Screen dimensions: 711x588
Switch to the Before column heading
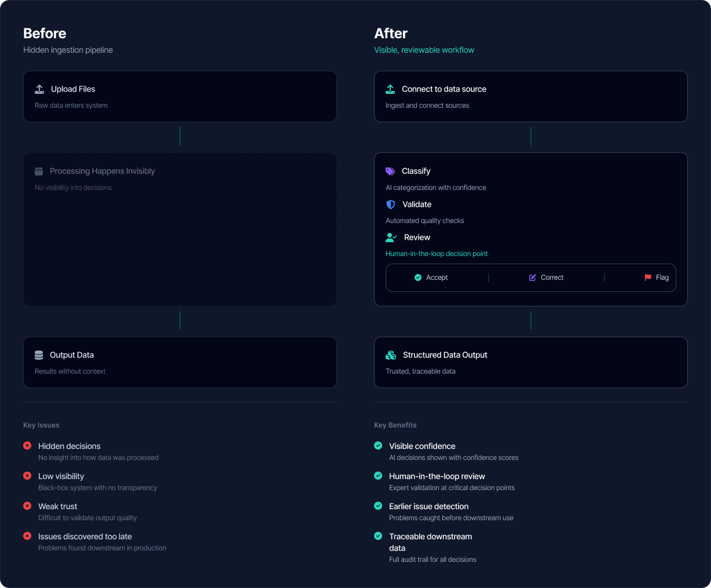pos(45,33)
